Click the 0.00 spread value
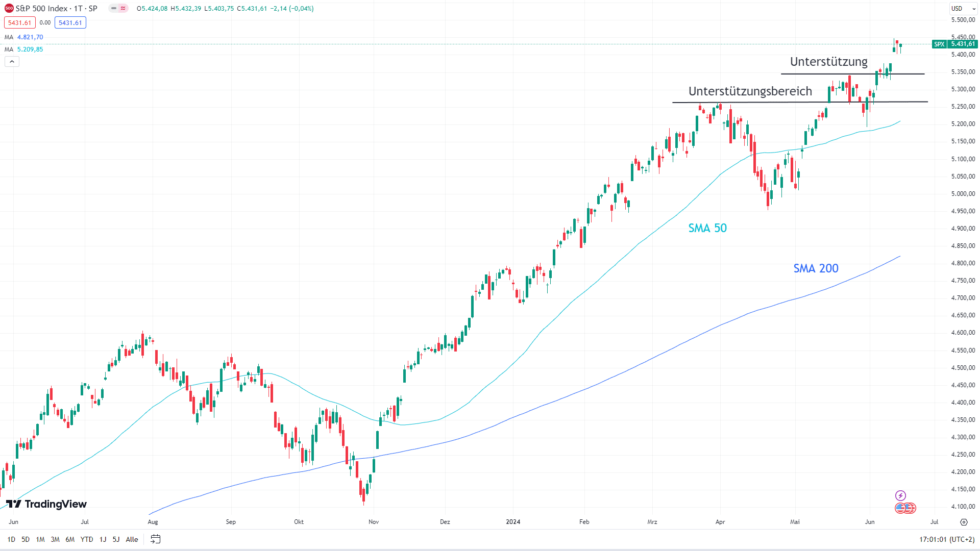The image size is (980, 551). pos(45,22)
